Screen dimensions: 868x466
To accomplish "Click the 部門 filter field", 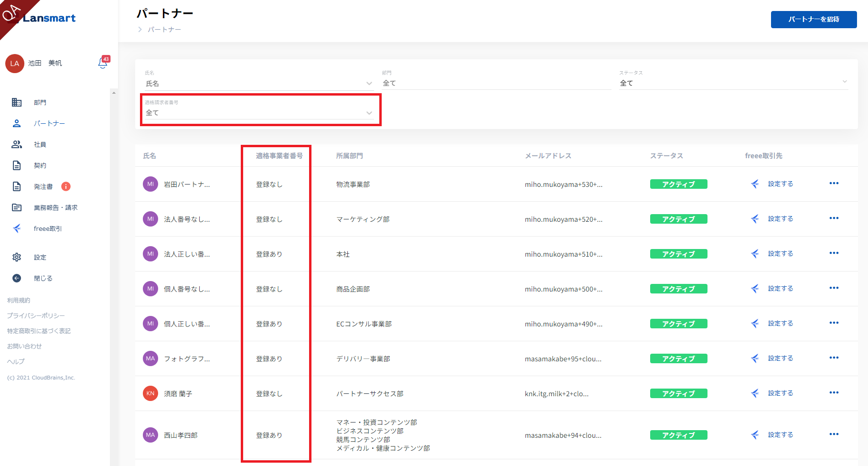I will click(x=496, y=83).
